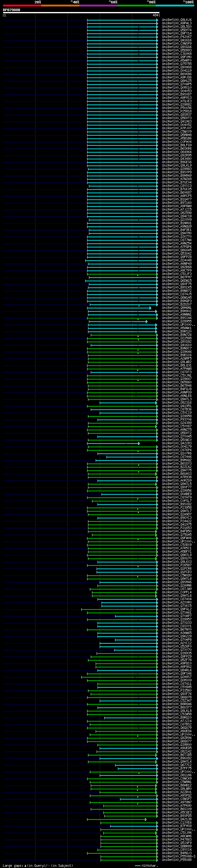Viewport: 197px width, 868px height.
Task: Select hit label UniRef100_B9SI44
Action: (177, 318)
